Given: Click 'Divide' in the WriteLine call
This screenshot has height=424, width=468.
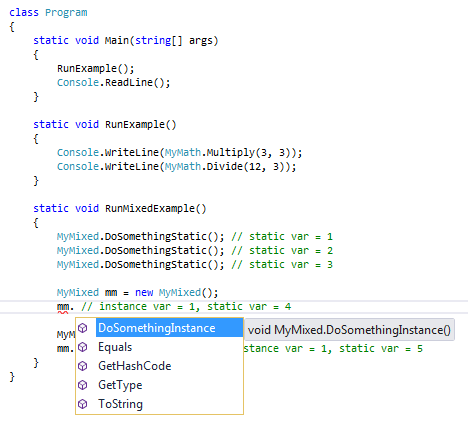Looking at the screenshot, I should pyautogui.click(x=225, y=167).
